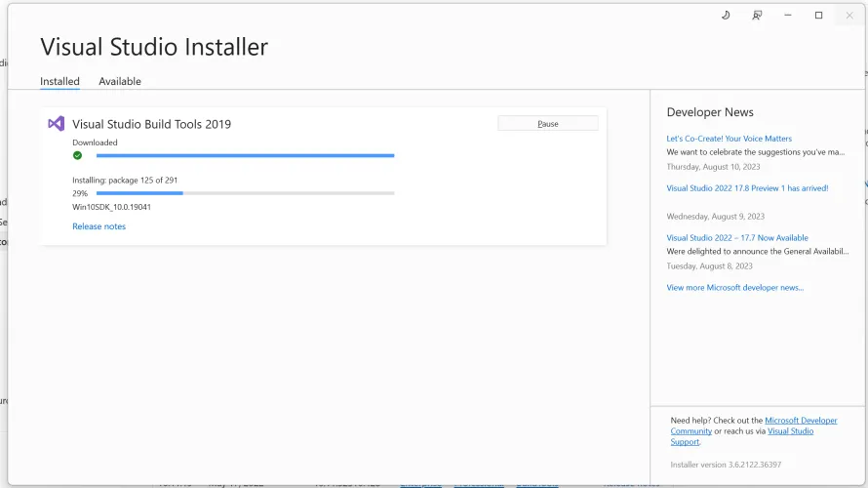Image resolution: width=868 pixels, height=488 pixels.
Task: Open the Release notes link
Action: (99, 226)
